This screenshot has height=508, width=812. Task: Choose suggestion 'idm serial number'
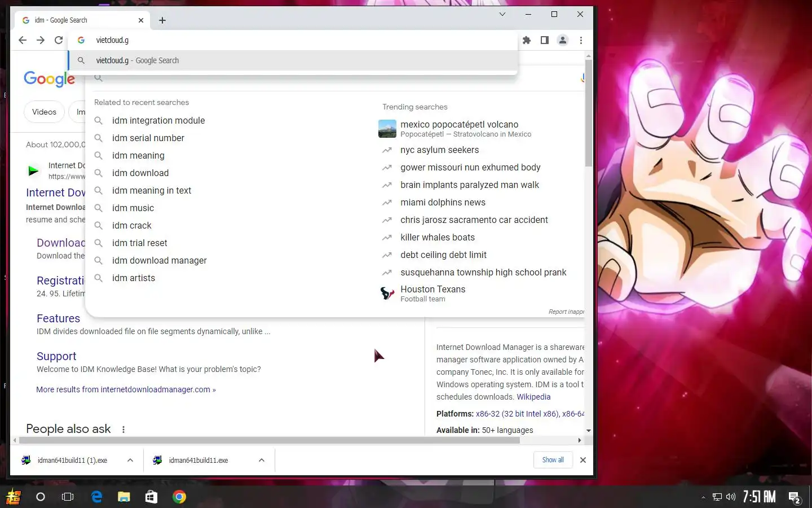148,138
